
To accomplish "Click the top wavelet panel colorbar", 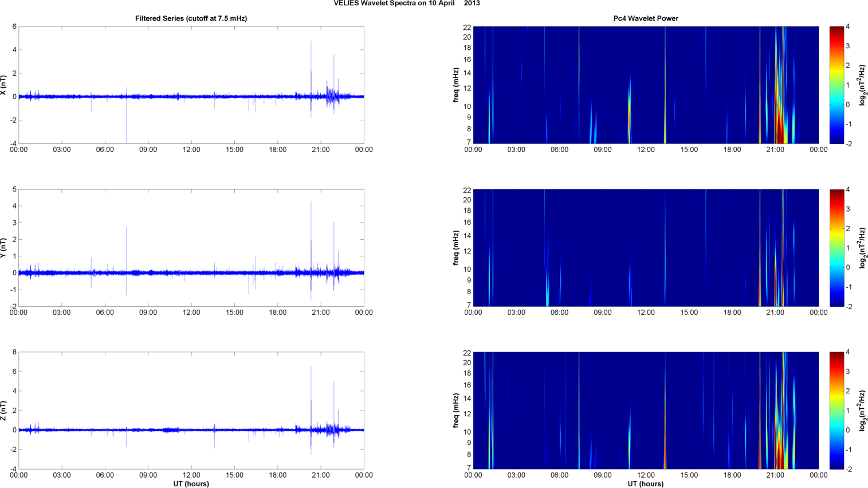I will pos(836,85).
